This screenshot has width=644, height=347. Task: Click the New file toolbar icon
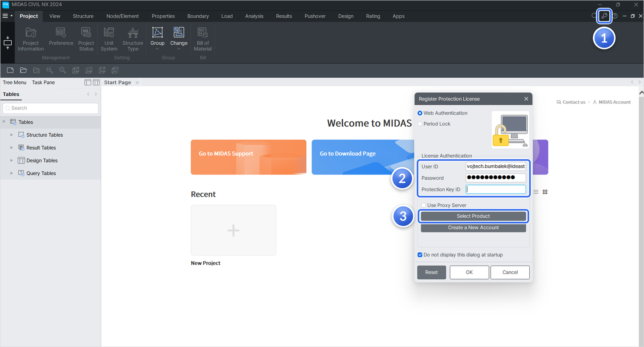[x=10, y=70]
